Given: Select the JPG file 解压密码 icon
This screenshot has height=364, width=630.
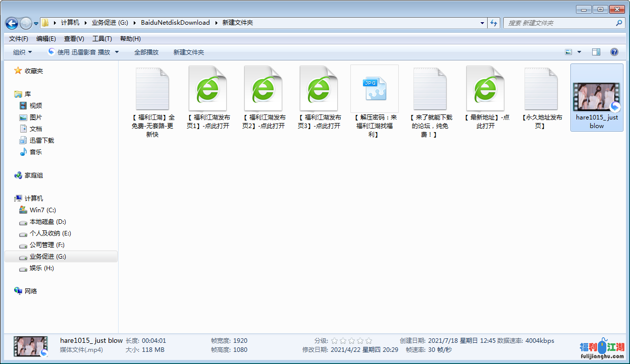Looking at the screenshot, I should coord(374,89).
